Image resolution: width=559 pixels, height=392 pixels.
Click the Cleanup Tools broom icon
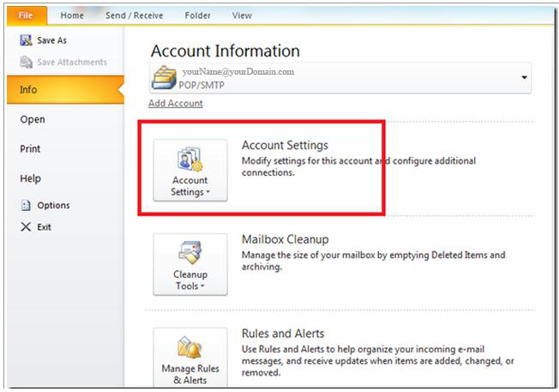(190, 252)
